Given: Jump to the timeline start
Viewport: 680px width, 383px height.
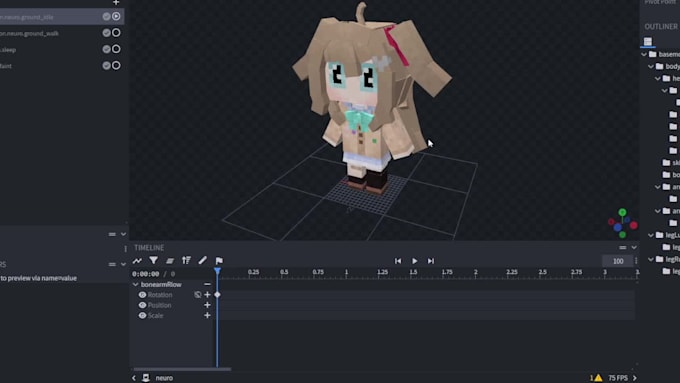Looking at the screenshot, I should click(x=398, y=261).
